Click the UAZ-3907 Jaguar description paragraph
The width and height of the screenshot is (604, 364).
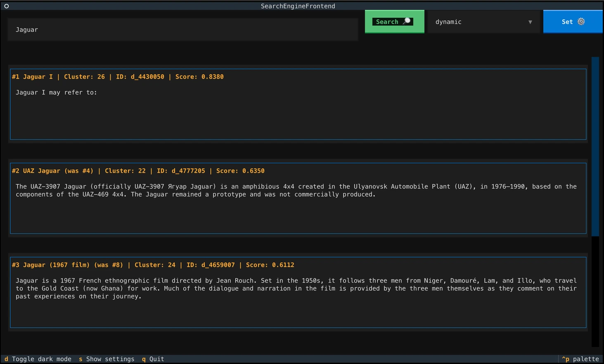coord(296,190)
